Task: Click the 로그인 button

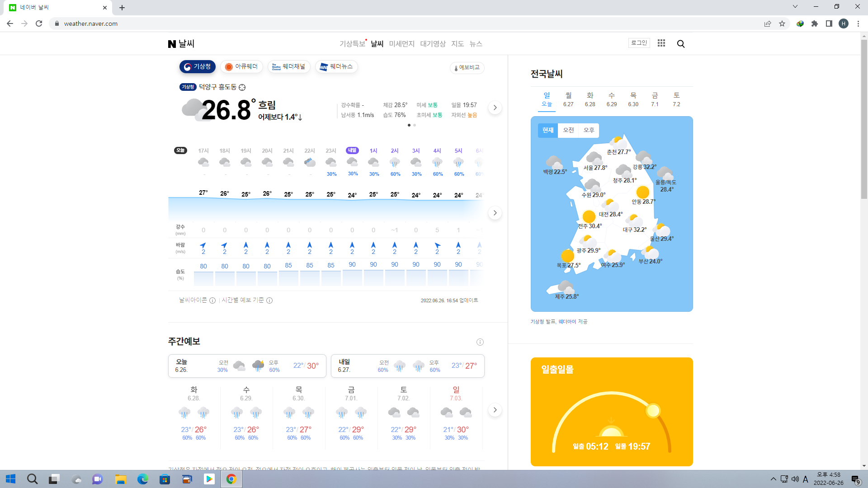Action: (x=639, y=43)
